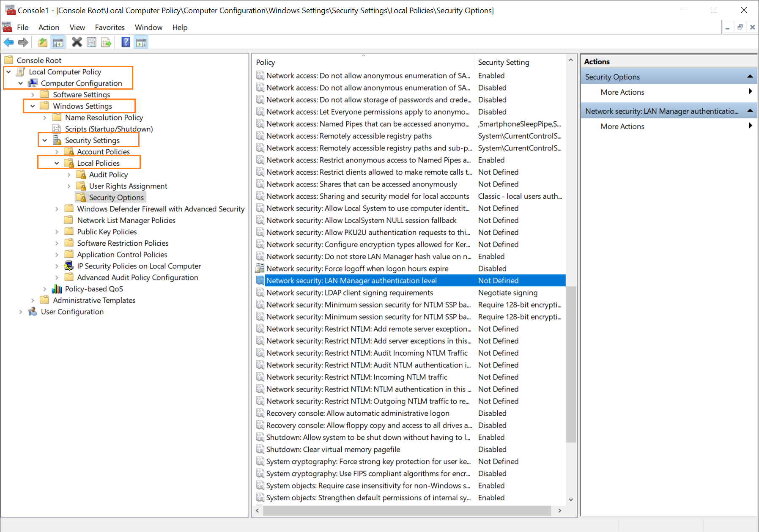Open More Actions under Security Options
The width and height of the screenshot is (759, 532).
click(x=669, y=92)
